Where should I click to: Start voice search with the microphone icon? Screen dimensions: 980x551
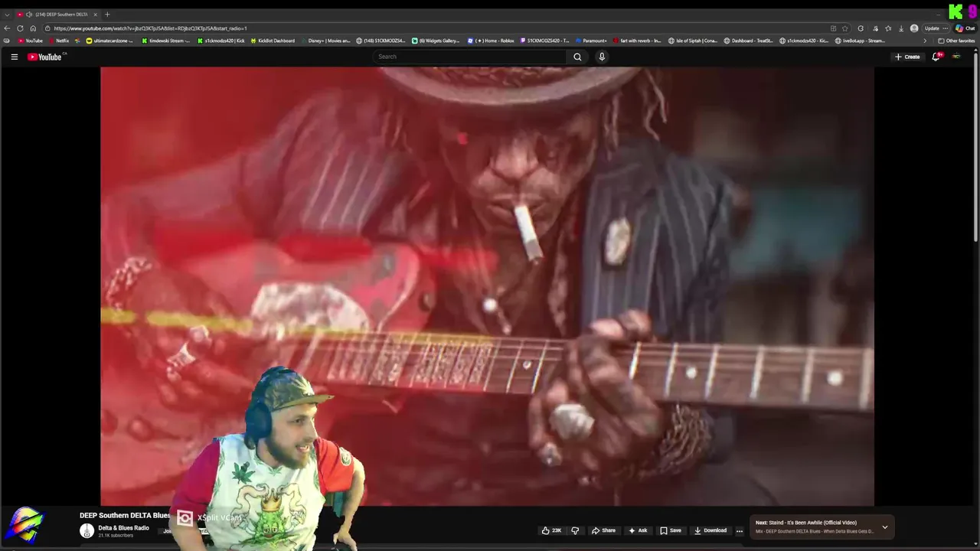(602, 57)
